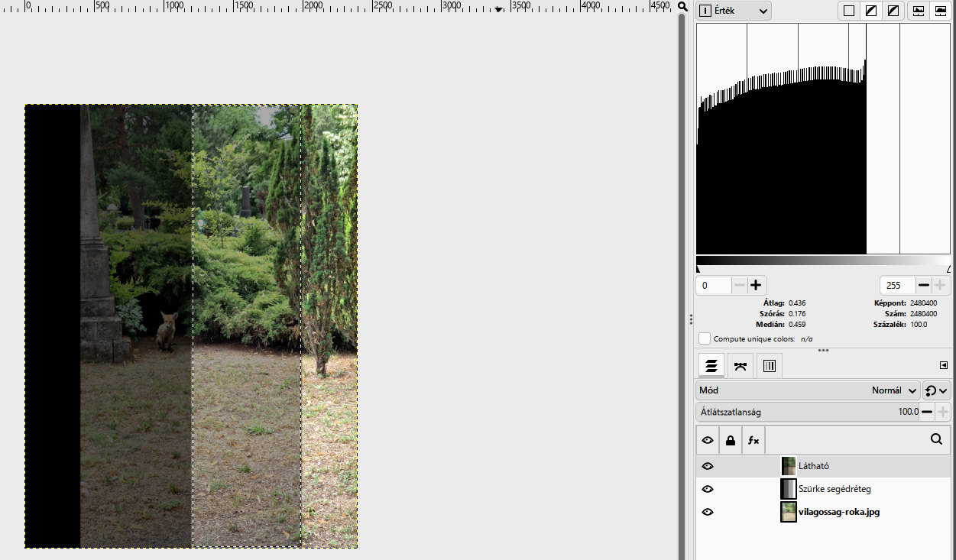Screen dimensions: 956x560
Task: Switch histogram to linear scale
Action: click(x=919, y=11)
